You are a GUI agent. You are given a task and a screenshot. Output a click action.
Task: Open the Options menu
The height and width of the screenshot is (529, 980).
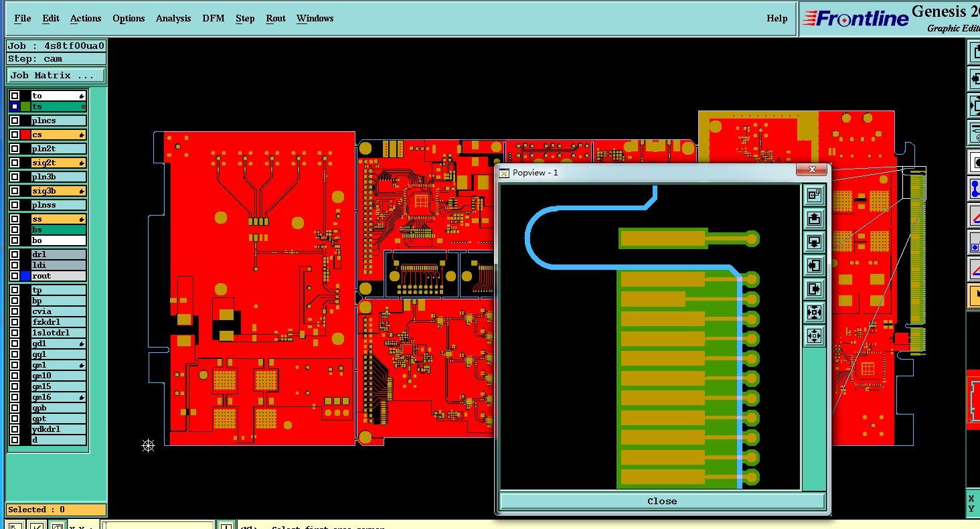tap(129, 18)
